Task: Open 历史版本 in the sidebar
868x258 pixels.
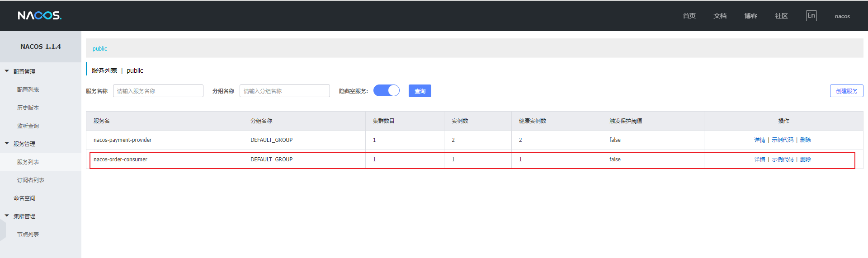Action: [x=28, y=108]
